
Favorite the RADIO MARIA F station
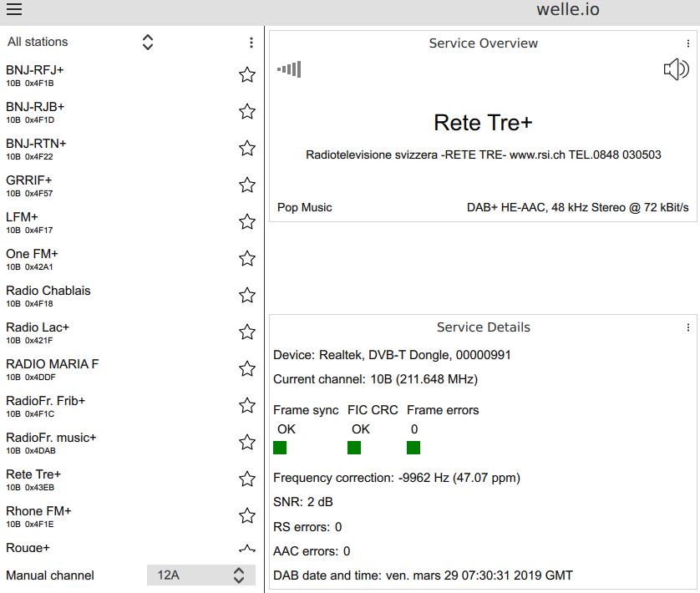pyautogui.click(x=247, y=369)
